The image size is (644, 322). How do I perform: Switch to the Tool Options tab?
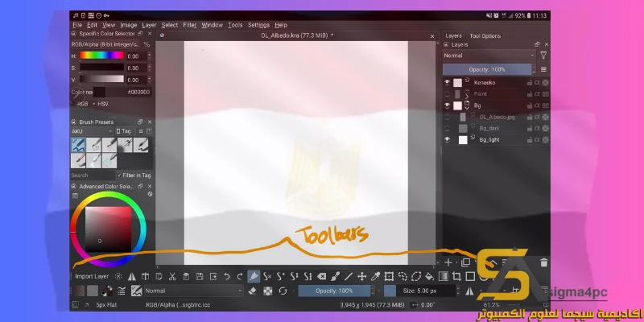coord(485,35)
